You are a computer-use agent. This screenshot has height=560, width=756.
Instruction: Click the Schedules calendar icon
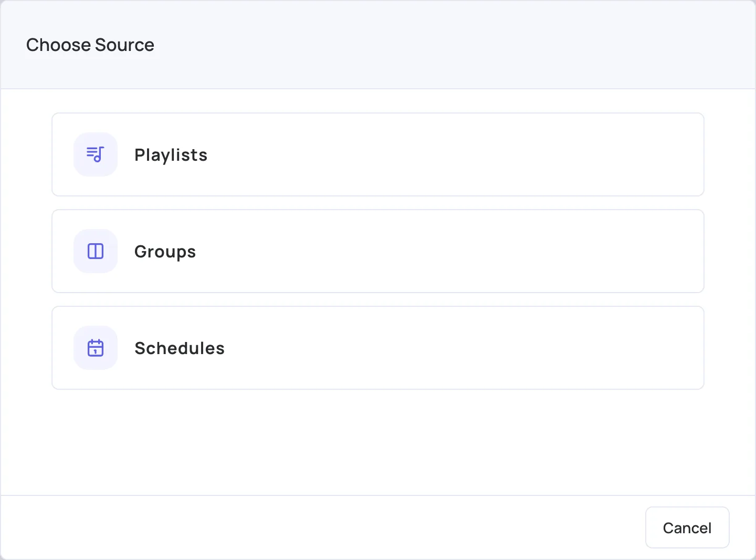pos(96,348)
